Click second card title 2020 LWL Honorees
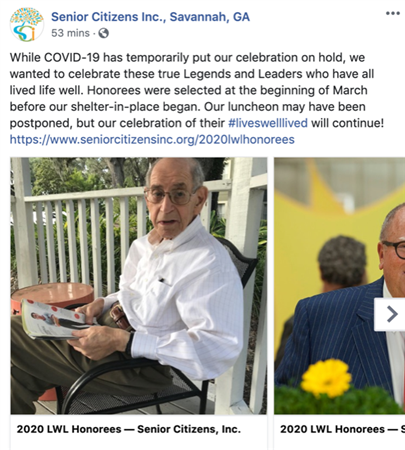 pyautogui.click(x=342, y=429)
